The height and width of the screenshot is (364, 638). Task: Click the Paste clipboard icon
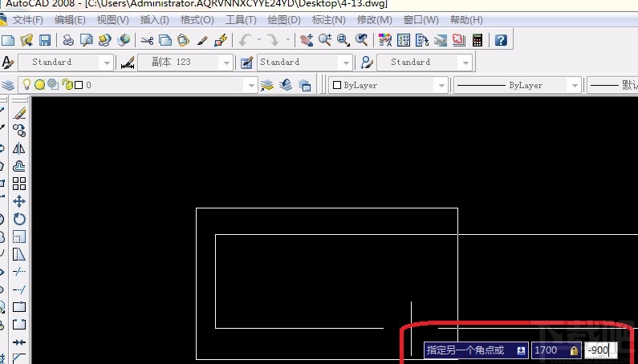[x=184, y=40]
